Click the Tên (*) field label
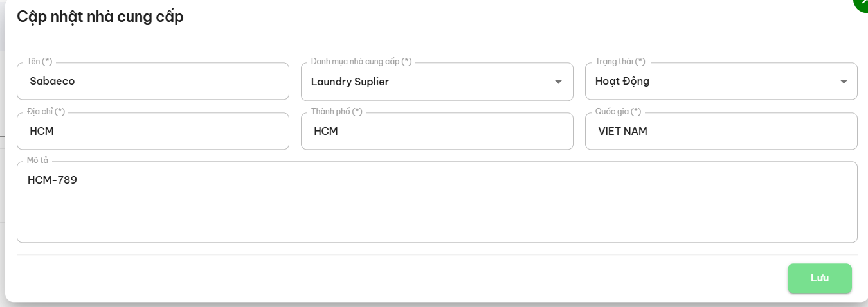 point(40,62)
